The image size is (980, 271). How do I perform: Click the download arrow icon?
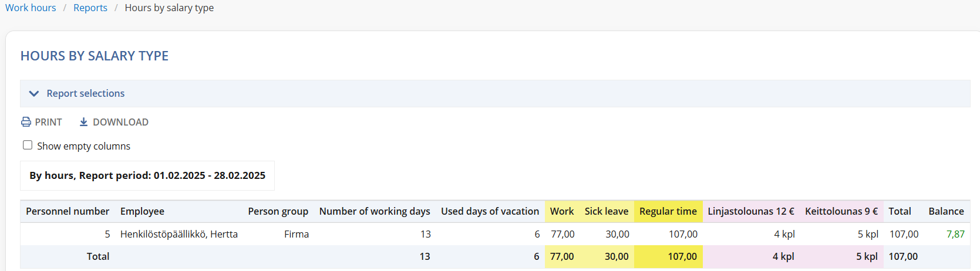pos(83,122)
